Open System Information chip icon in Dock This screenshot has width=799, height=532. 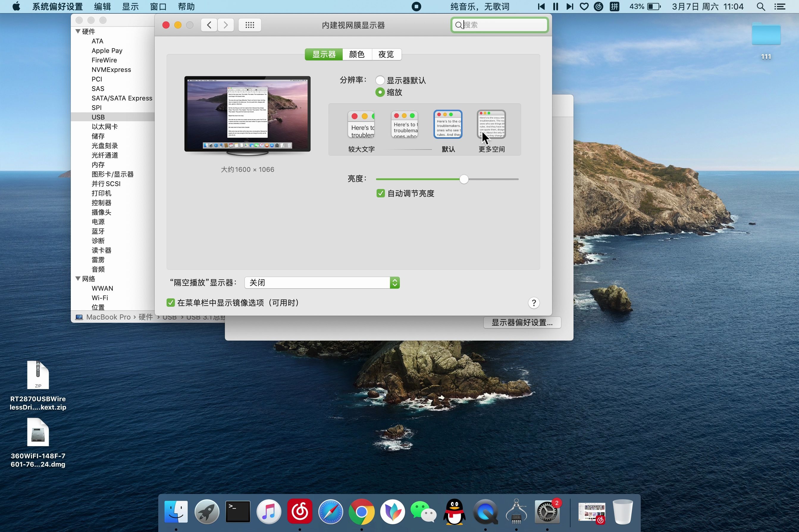click(516, 512)
